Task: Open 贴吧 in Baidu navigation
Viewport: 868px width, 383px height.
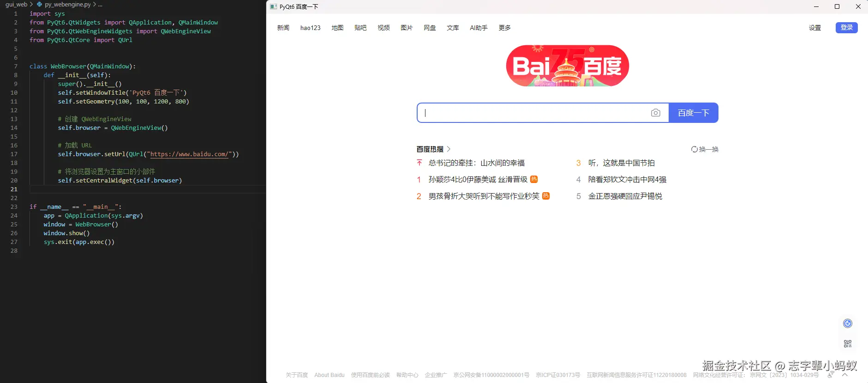Action: point(360,28)
